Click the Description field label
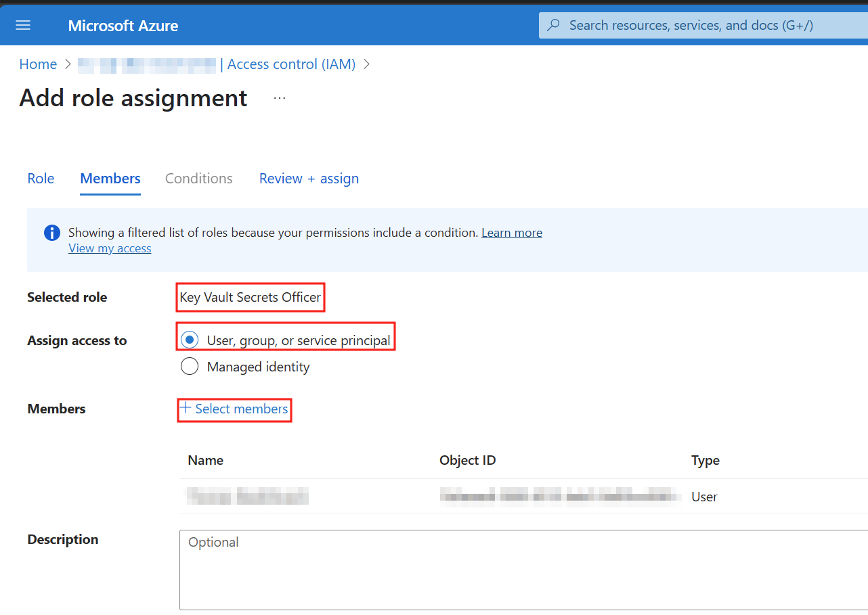Viewport: 868px width, 615px height. pyautogui.click(x=63, y=539)
